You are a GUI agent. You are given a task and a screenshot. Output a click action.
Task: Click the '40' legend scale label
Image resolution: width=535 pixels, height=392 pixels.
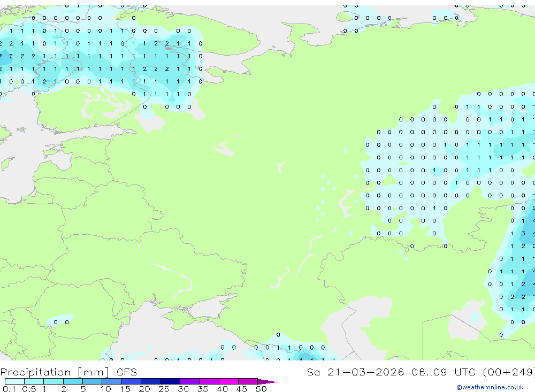[x=222, y=389]
